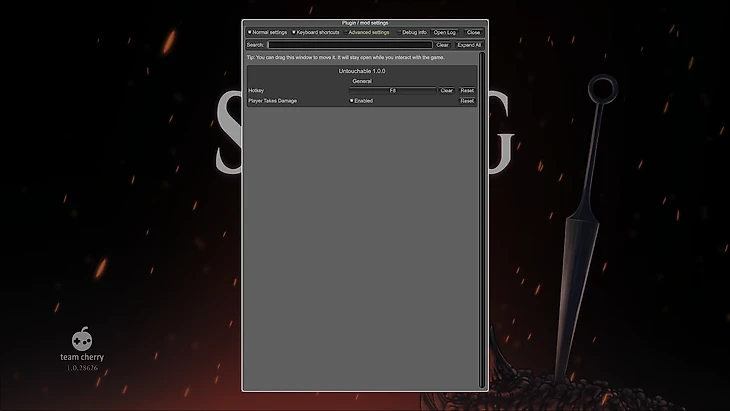Toggle the Normal settings checkbox
This screenshot has height=411, width=730.
250,32
